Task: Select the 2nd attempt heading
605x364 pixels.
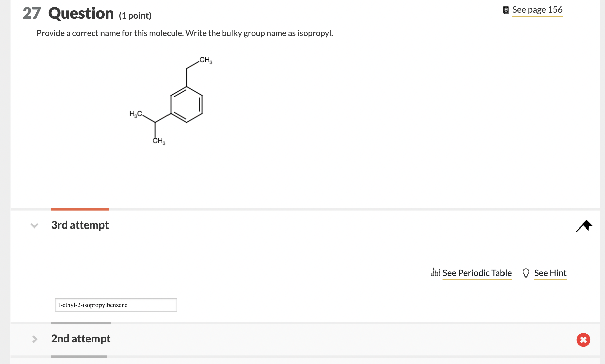Action: [x=80, y=339]
